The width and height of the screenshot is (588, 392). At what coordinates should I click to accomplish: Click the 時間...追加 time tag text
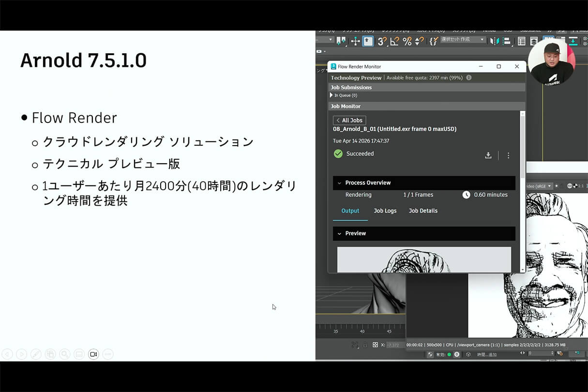[486, 355]
